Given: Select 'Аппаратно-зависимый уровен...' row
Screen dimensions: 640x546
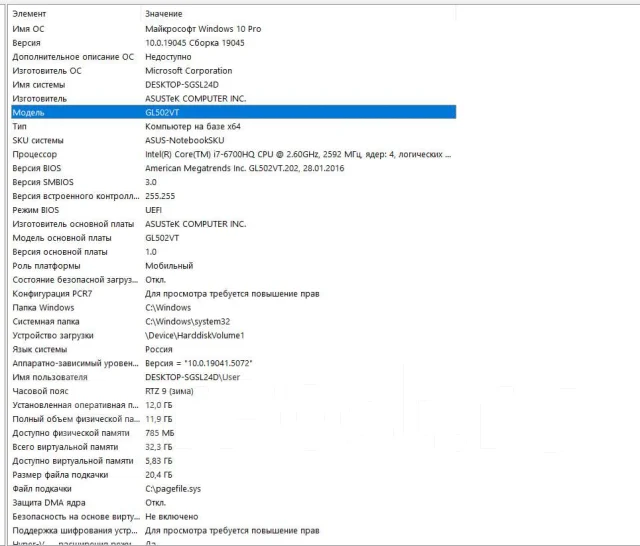Looking at the screenshot, I should tap(233, 363).
